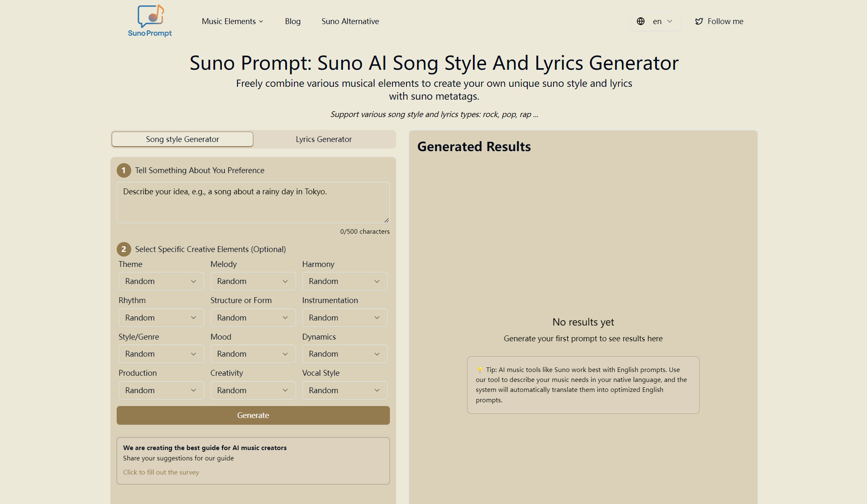Click the globe language icon
The height and width of the screenshot is (504, 867).
640,21
